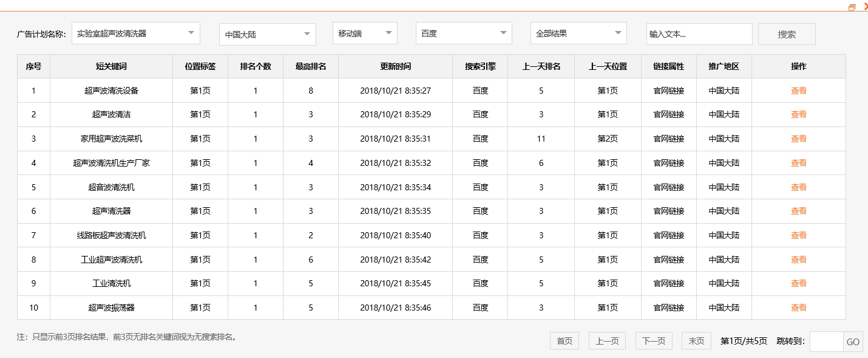
Task: Click the 末页 last page button
Action: [696, 341]
